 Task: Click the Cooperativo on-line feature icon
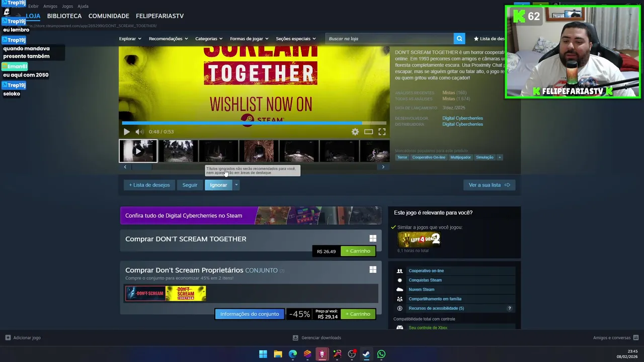399,271
